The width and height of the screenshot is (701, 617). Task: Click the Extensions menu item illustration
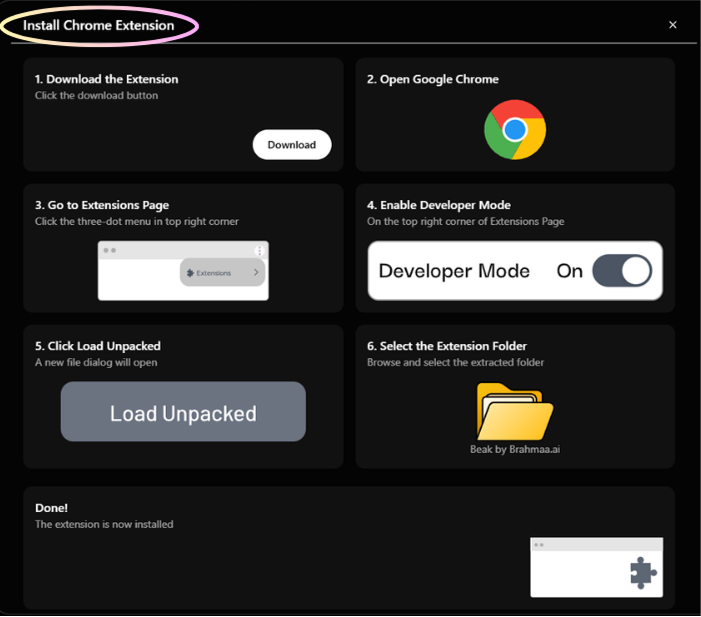pos(222,272)
